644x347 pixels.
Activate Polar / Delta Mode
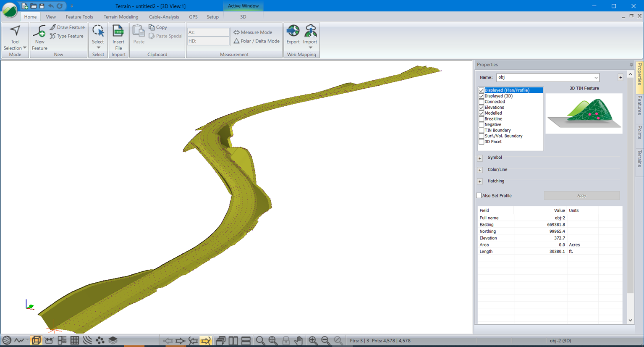(x=257, y=41)
